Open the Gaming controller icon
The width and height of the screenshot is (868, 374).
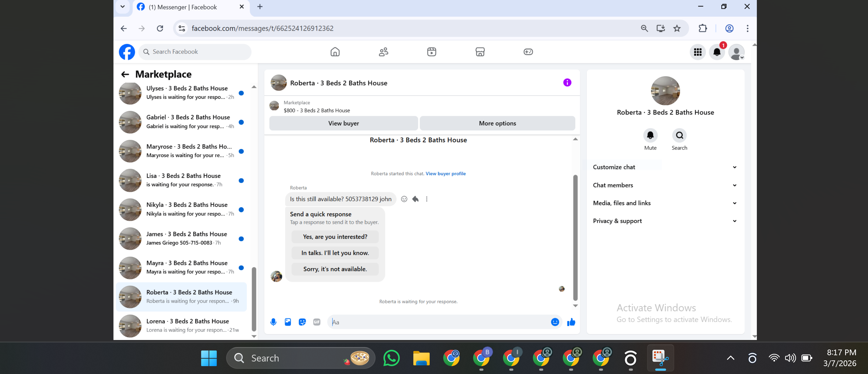point(528,52)
